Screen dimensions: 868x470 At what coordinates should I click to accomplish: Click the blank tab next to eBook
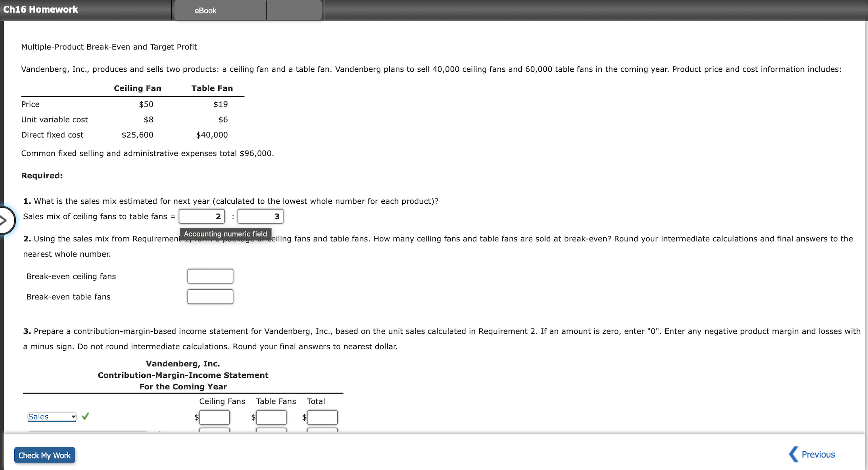click(294, 11)
